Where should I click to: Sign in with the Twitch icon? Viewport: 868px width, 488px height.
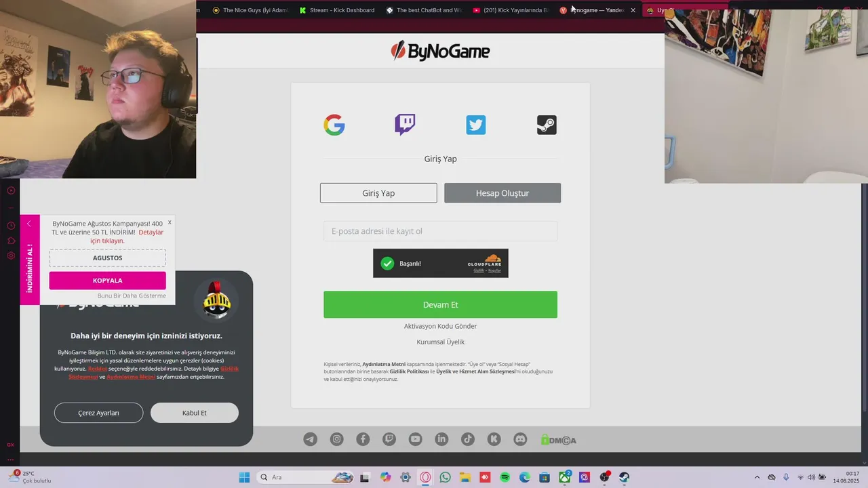[x=405, y=125]
